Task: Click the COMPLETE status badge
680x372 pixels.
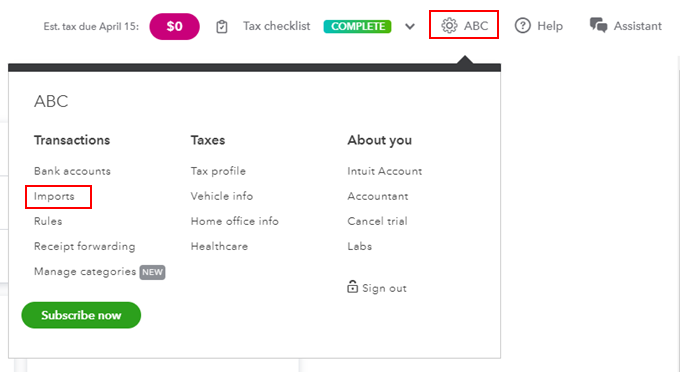Action: click(x=357, y=26)
